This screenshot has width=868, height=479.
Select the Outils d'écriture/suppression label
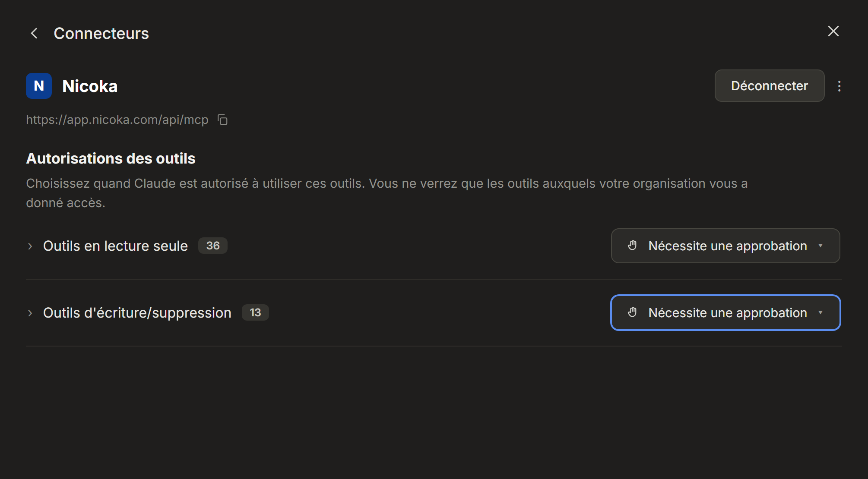click(137, 313)
